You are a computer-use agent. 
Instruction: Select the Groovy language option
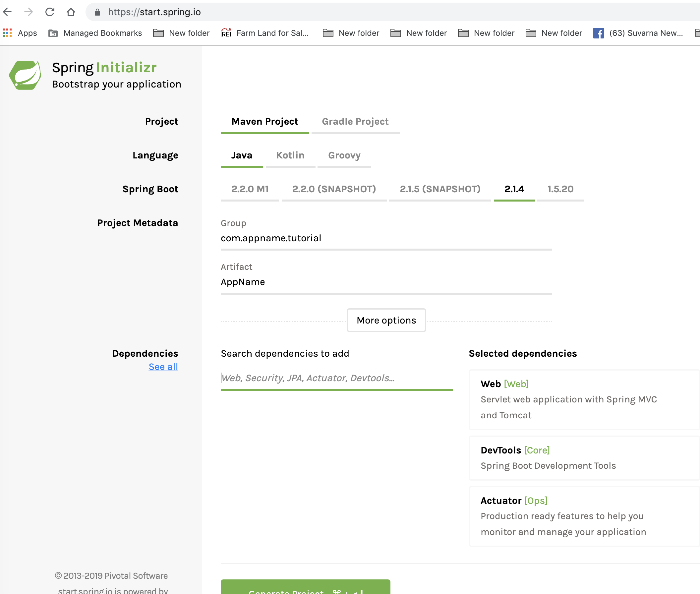coord(344,155)
